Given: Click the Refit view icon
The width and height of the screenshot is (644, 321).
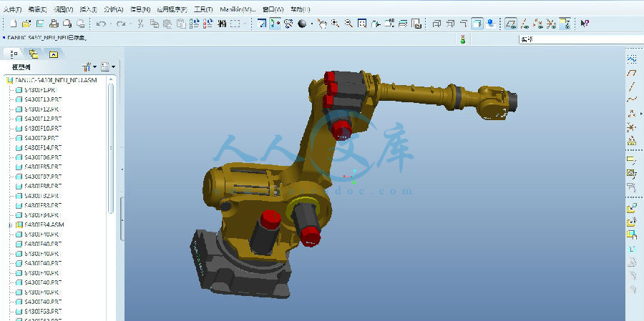Looking at the screenshot, I should click(363, 24).
